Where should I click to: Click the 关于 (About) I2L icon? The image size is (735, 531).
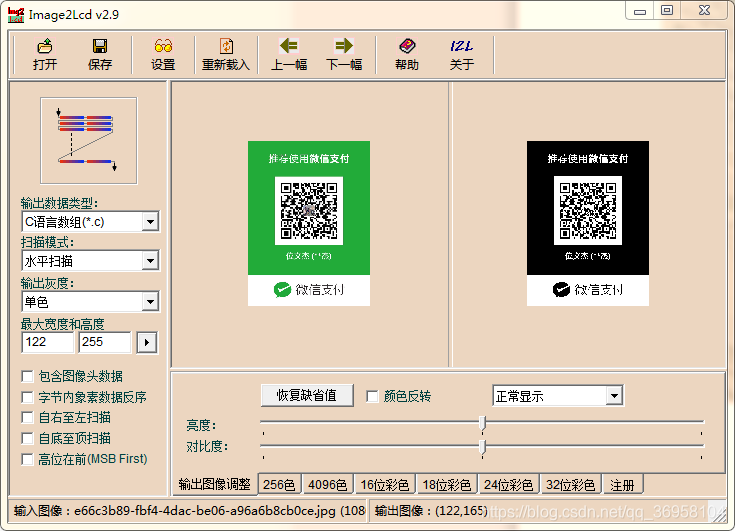[462, 54]
